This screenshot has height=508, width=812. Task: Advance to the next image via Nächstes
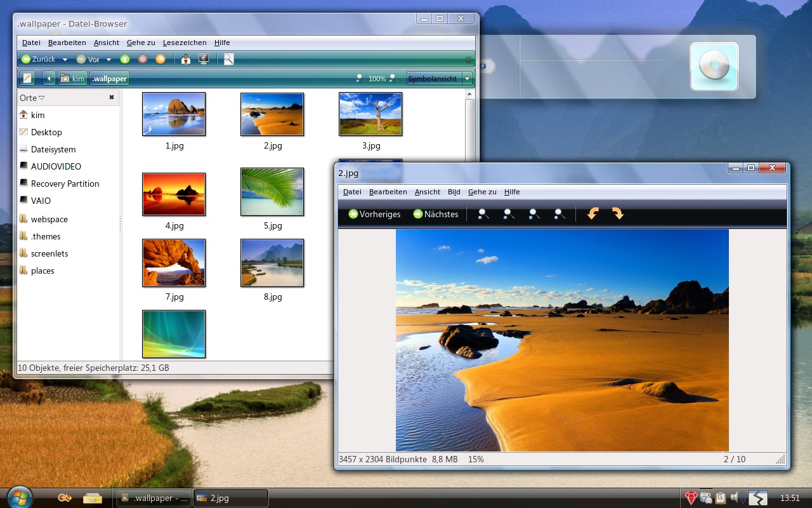(436, 214)
